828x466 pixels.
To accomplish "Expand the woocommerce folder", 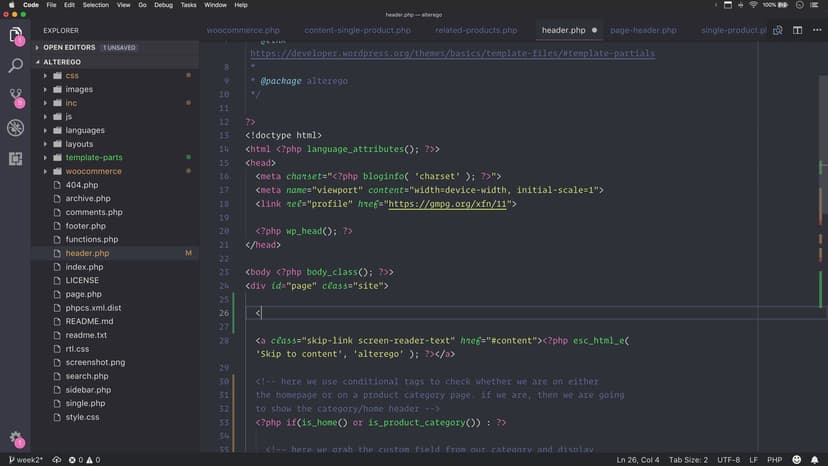I will click(93, 171).
